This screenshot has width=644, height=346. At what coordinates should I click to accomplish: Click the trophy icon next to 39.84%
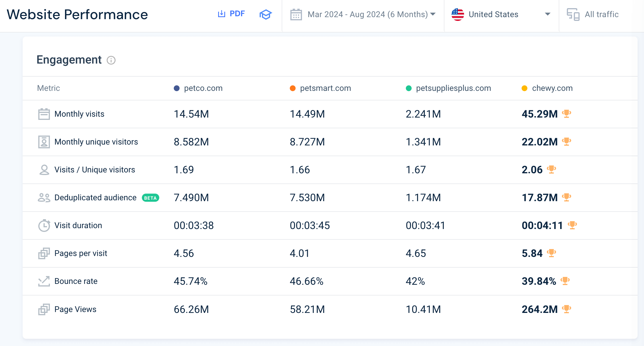pyautogui.click(x=565, y=281)
